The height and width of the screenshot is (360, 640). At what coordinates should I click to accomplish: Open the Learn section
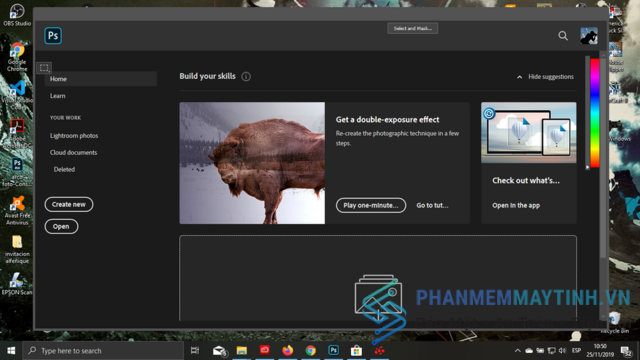coord(58,96)
